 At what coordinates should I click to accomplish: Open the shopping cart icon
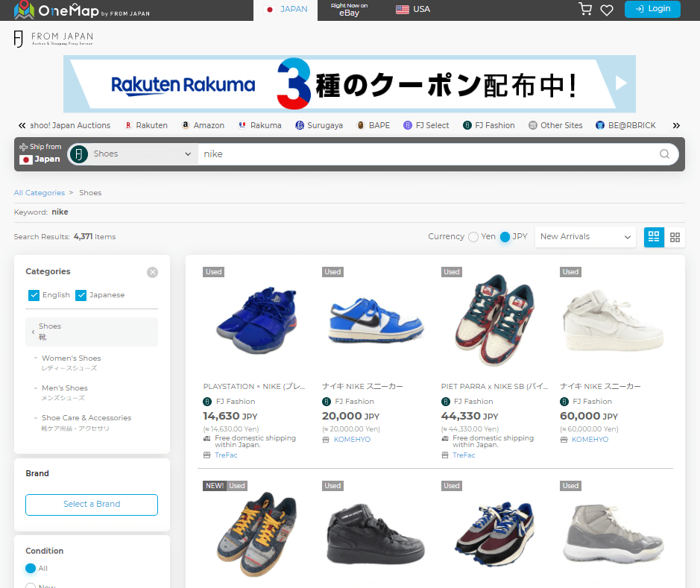tap(584, 9)
